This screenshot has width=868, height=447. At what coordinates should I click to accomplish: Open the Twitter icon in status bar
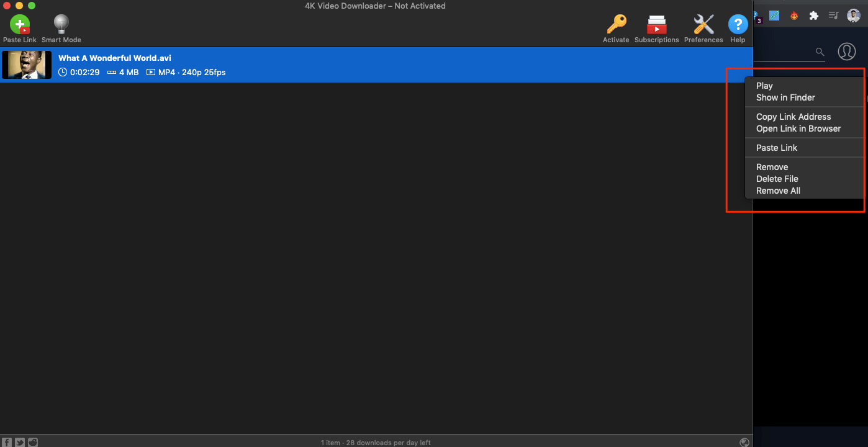(20, 442)
